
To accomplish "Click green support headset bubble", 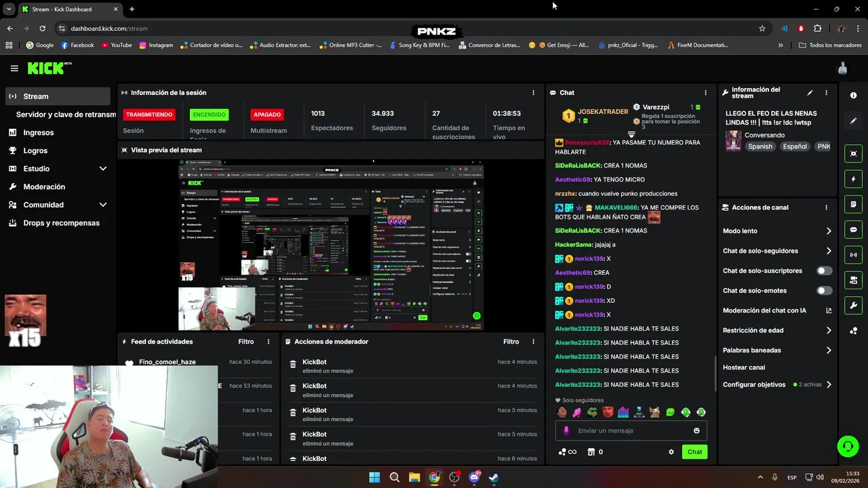I will point(848,446).
